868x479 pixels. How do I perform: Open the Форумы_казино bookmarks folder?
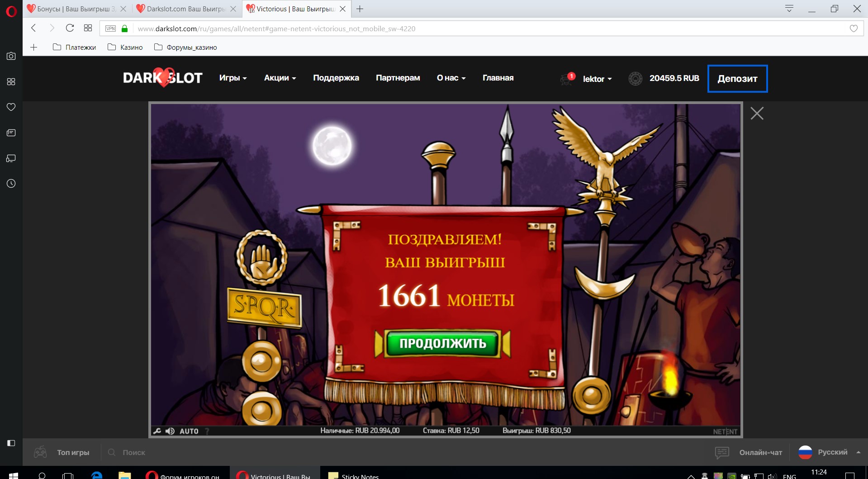[185, 47]
